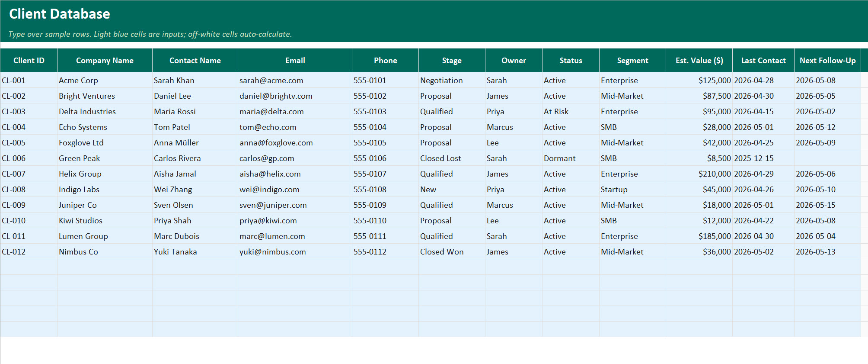Click the Kiwi Studios cell

click(105, 220)
